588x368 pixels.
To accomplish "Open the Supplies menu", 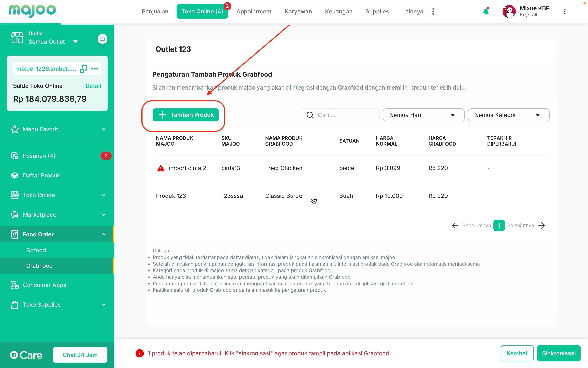I will tap(377, 11).
